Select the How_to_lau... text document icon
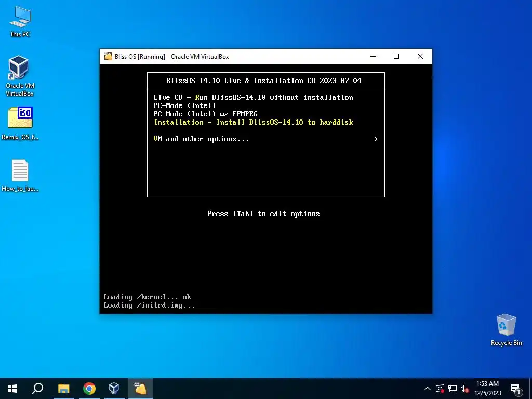 [20, 176]
